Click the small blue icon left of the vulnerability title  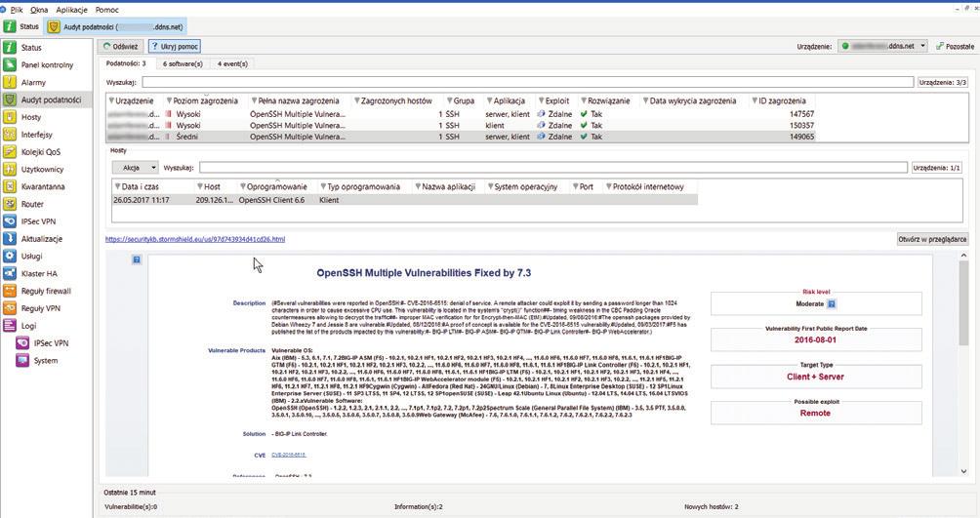[x=137, y=259]
